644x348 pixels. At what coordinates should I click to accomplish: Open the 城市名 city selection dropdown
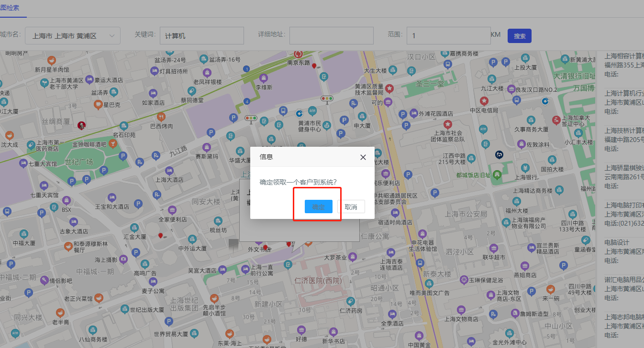[x=72, y=36]
